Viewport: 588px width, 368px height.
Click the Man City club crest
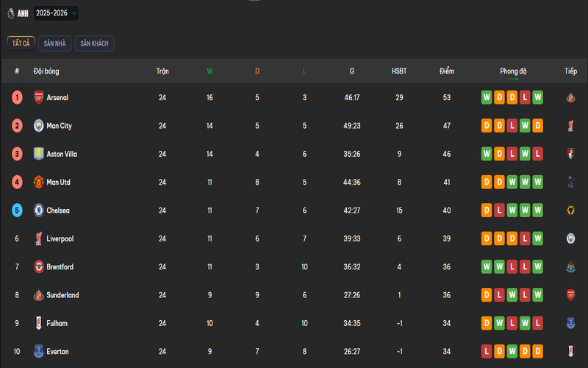(39, 126)
